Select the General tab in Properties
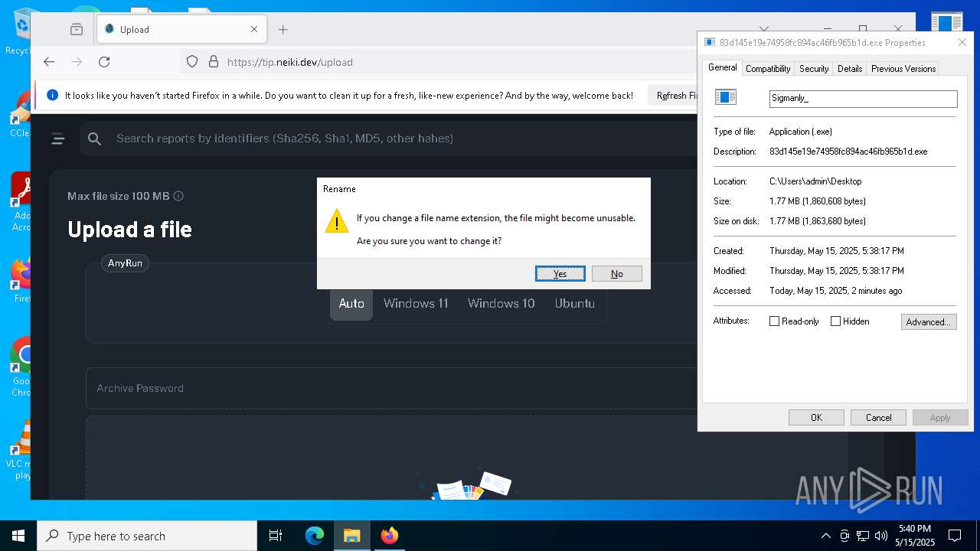This screenshot has width=980, height=551. coord(722,67)
